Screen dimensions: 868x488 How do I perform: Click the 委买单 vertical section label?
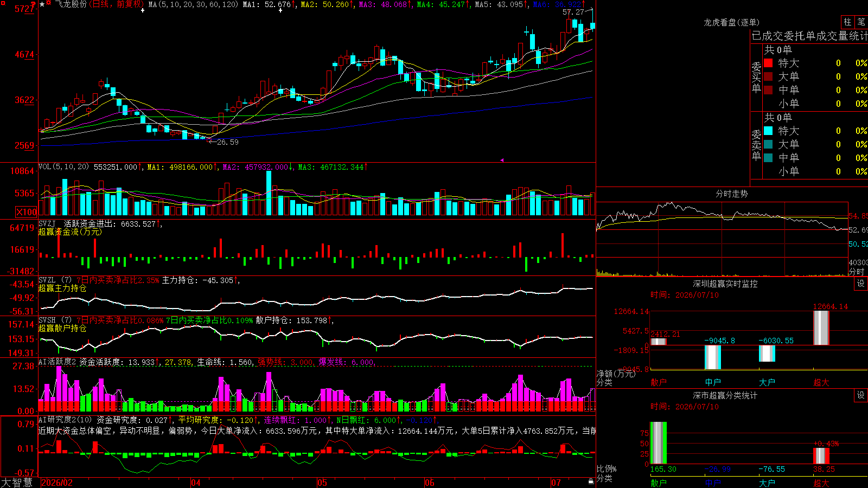(757, 77)
